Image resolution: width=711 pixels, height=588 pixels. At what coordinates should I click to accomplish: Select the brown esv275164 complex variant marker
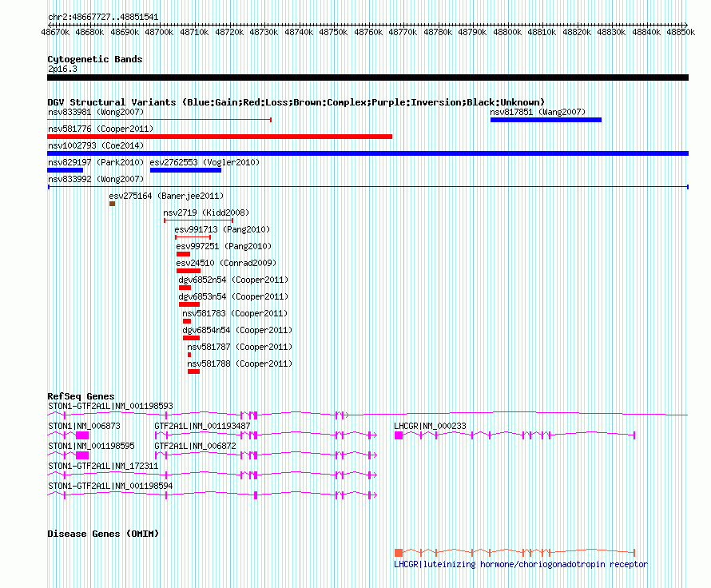[112, 204]
